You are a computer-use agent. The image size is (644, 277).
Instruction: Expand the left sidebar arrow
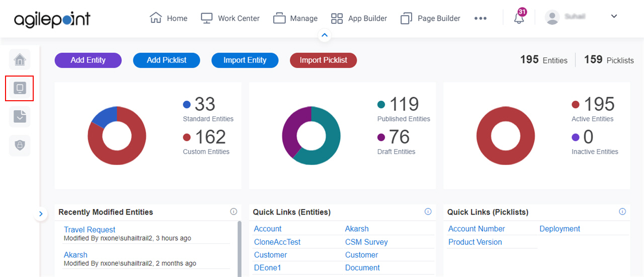41,214
